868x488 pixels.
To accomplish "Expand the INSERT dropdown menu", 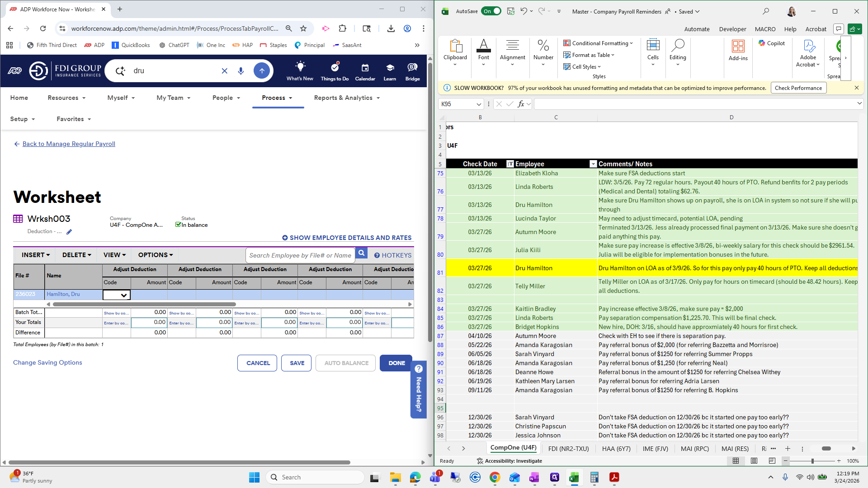I will click(36, 255).
